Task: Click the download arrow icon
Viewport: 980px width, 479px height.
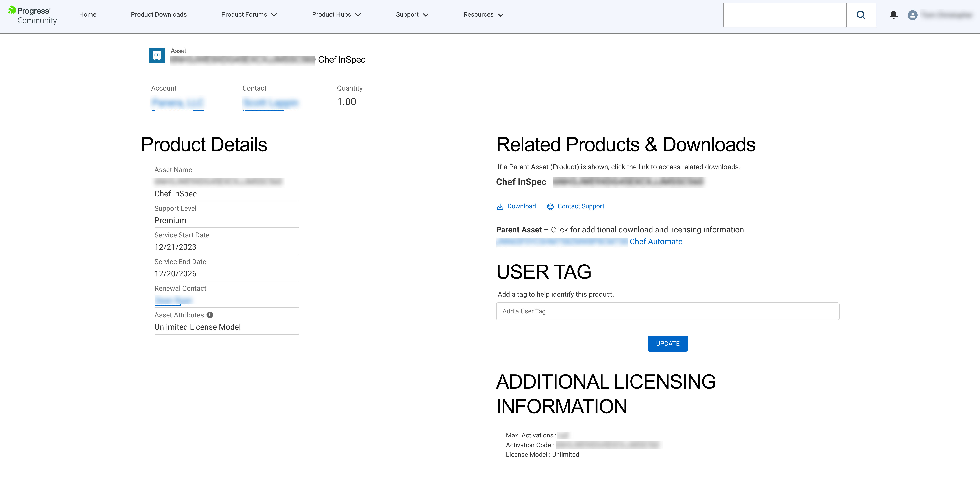Action: [x=500, y=206]
